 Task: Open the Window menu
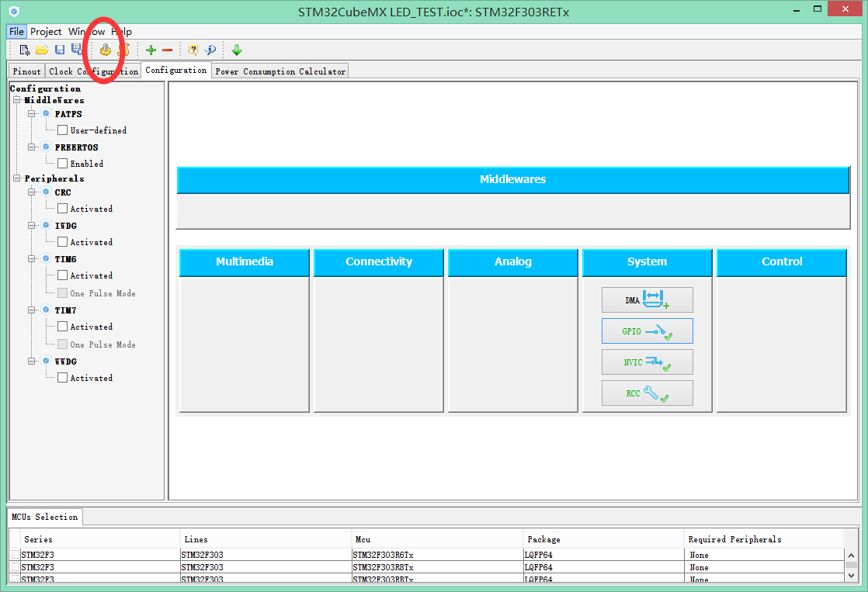pos(86,32)
